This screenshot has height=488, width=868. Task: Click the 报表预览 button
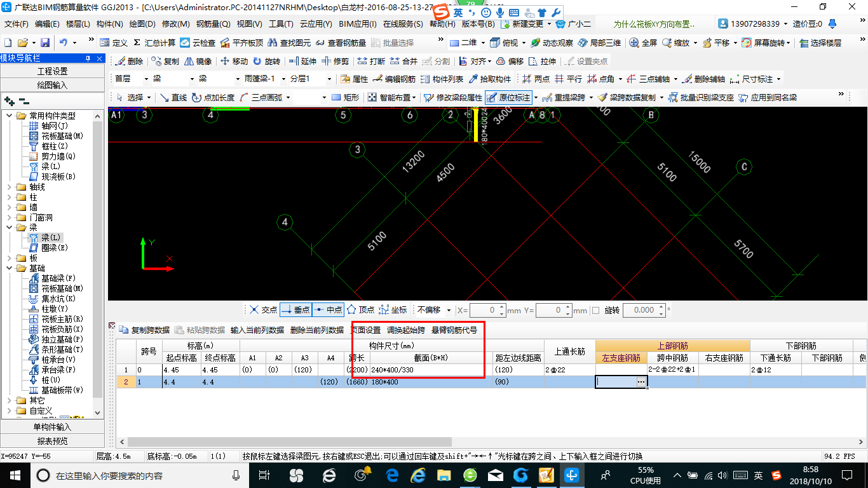pyautogui.click(x=52, y=441)
